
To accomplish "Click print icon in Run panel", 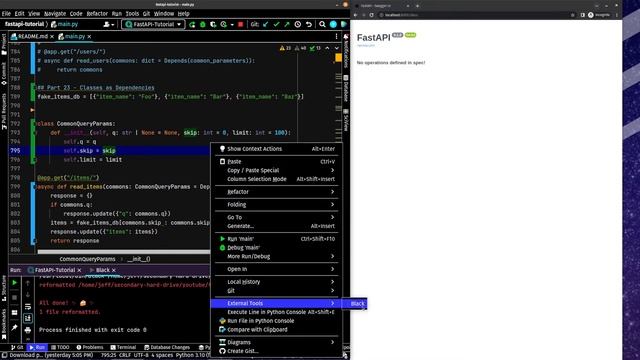I will pos(28,330).
